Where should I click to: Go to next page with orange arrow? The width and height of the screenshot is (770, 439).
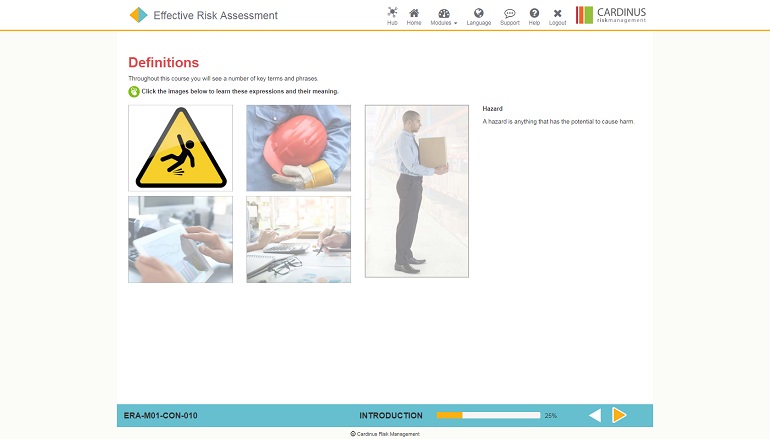tap(619, 415)
